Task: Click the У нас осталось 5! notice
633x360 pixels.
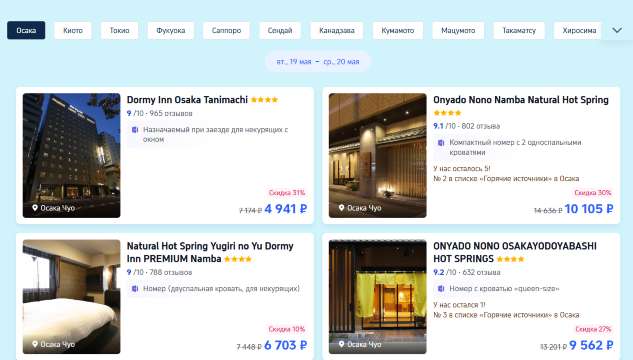Action: click(462, 168)
